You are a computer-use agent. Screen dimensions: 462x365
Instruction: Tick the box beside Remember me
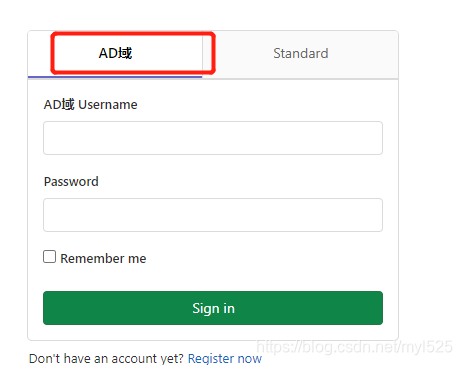(49, 257)
